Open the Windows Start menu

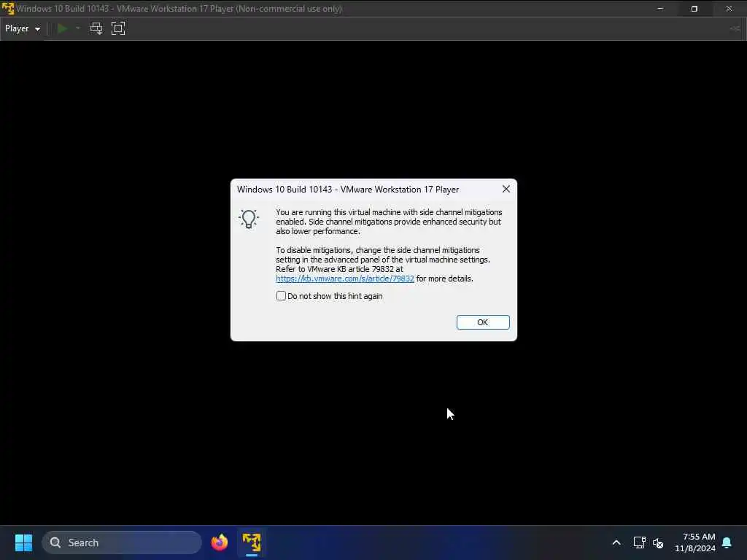pyautogui.click(x=23, y=542)
